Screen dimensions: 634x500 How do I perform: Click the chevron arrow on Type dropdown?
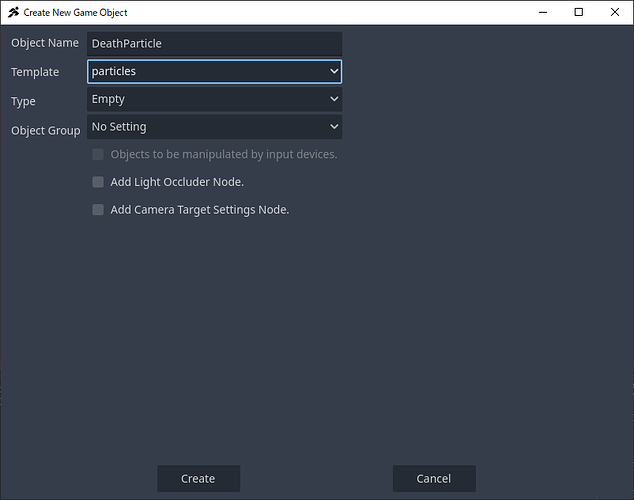click(x=333, y=100)
